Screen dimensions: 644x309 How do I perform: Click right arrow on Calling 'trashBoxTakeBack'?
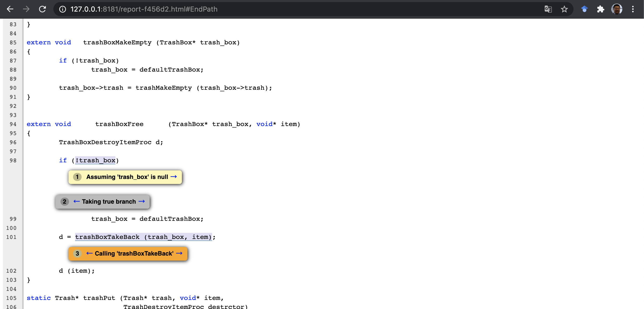179,253
